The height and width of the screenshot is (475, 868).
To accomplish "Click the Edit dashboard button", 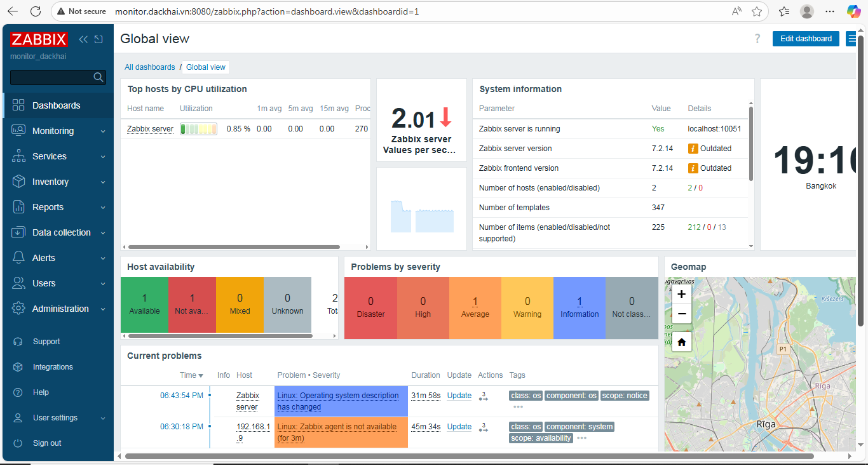I will (x=805, y=39).
